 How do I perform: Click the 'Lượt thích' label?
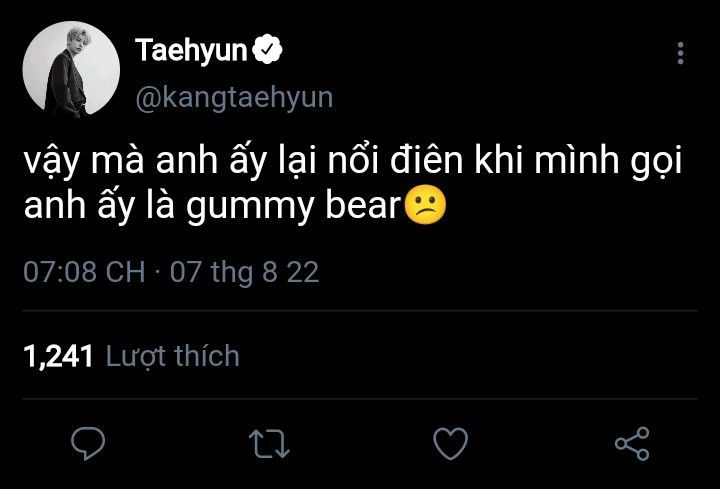(x=172, y=355)
